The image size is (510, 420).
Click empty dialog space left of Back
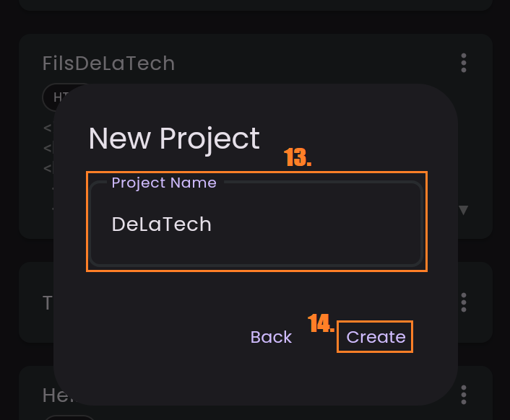tap(159, 337)
